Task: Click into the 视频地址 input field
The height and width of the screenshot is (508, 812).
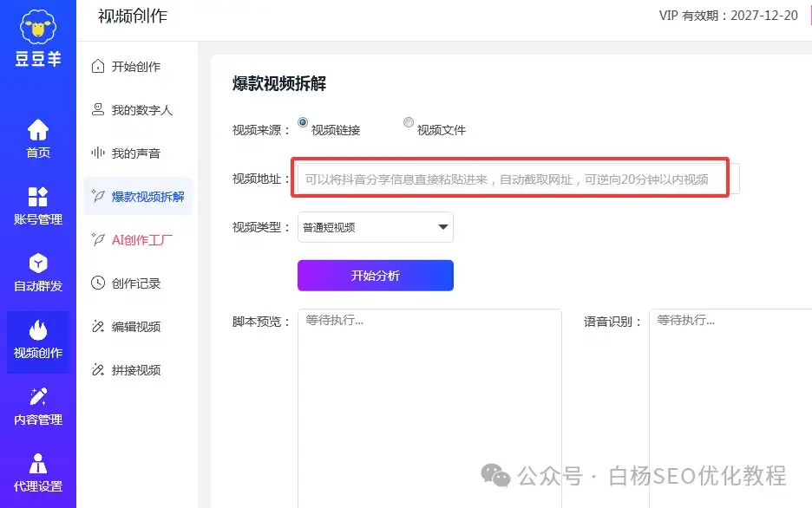Action: click(x=512, y=179)
